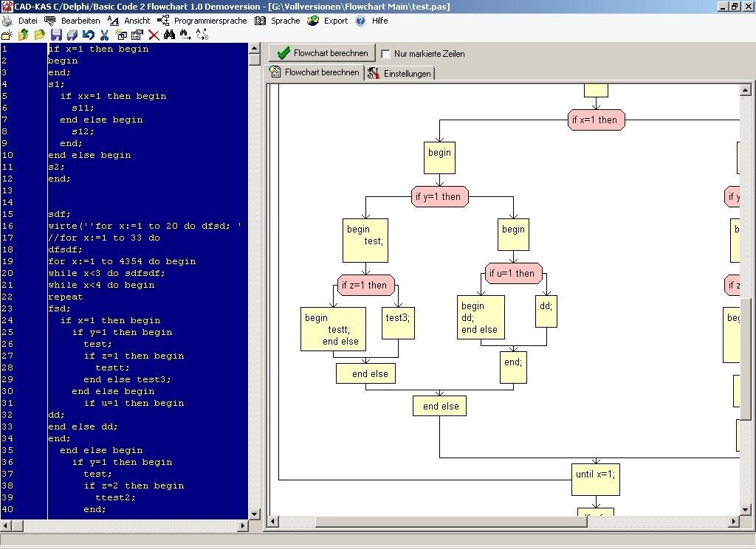Undo the last edit with the Undo icon
756x549 pixels.
[x=89, y=35]
